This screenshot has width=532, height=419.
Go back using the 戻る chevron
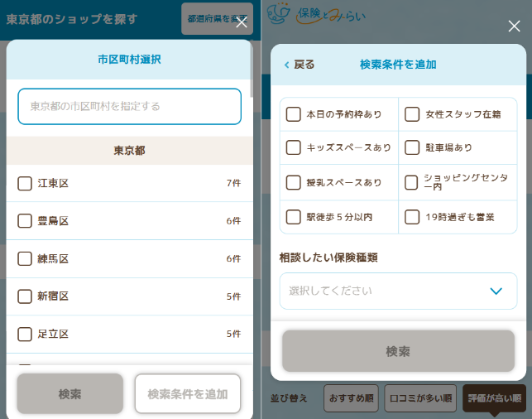coord(300,65)
